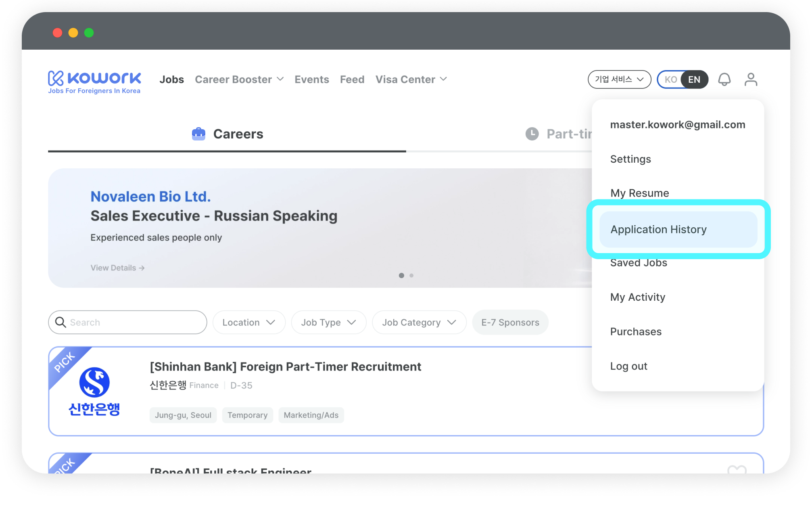Screen dimensions: 812x505
Task: Open the Events page
Action: [x=312, y=80]
